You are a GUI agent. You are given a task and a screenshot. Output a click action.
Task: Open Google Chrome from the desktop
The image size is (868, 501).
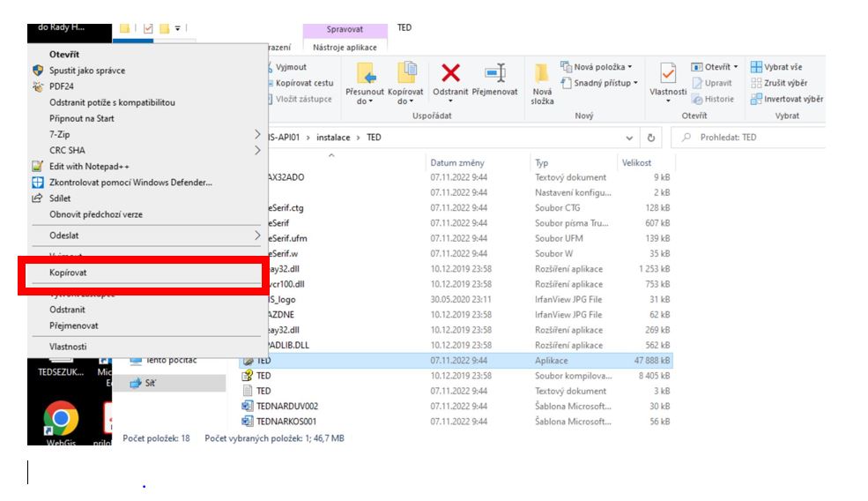(61, 417)
